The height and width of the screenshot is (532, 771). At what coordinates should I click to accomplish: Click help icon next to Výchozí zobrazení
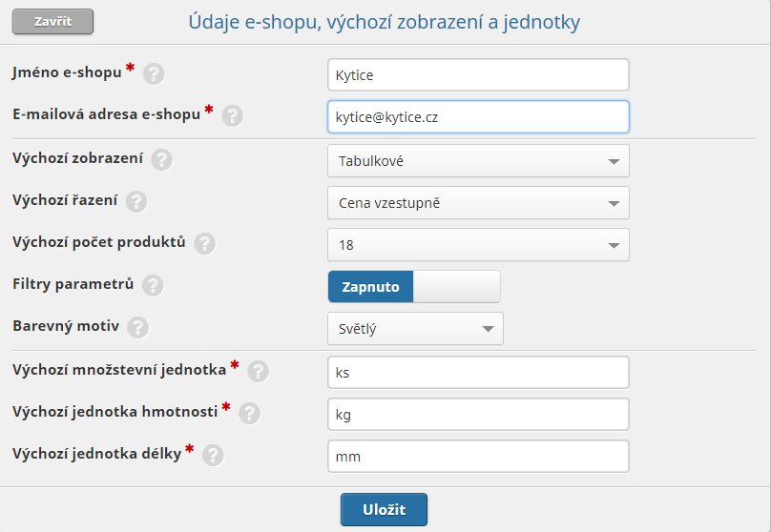point(162,160)
